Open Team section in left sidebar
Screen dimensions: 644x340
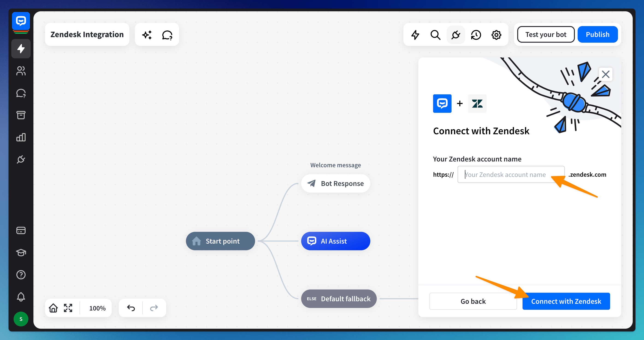[x=21, y=71]
